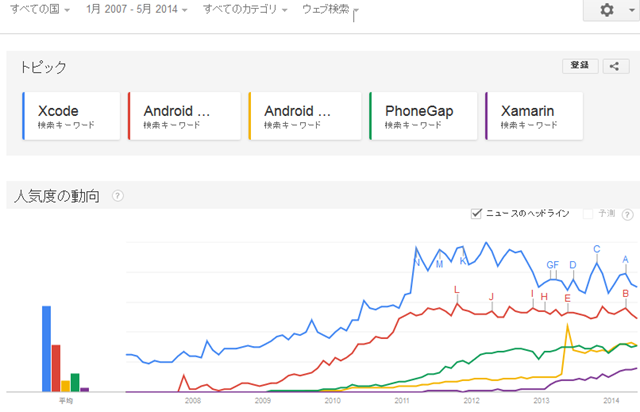Open help icon beside 人気度の動向
640x412 pixels.
(x=118, y=196)
